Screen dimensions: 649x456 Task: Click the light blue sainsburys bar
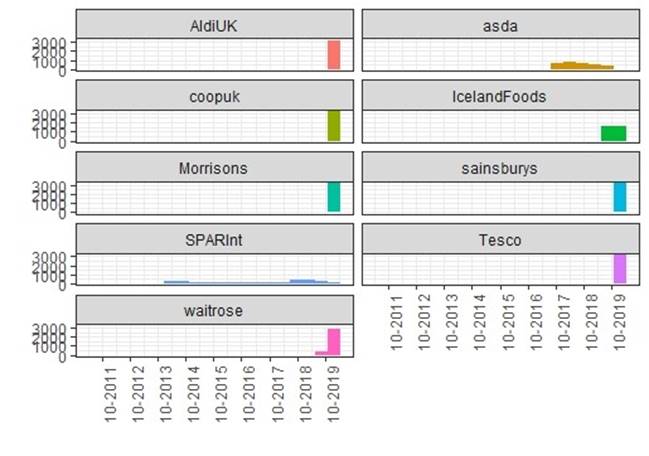click(619, 196)
